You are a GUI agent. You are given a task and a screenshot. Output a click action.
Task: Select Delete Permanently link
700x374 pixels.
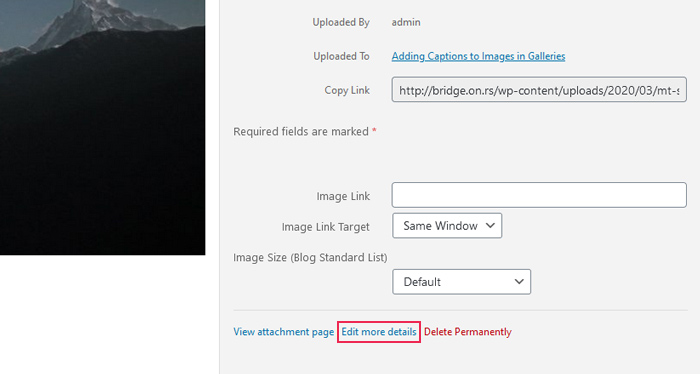point(467,332)
